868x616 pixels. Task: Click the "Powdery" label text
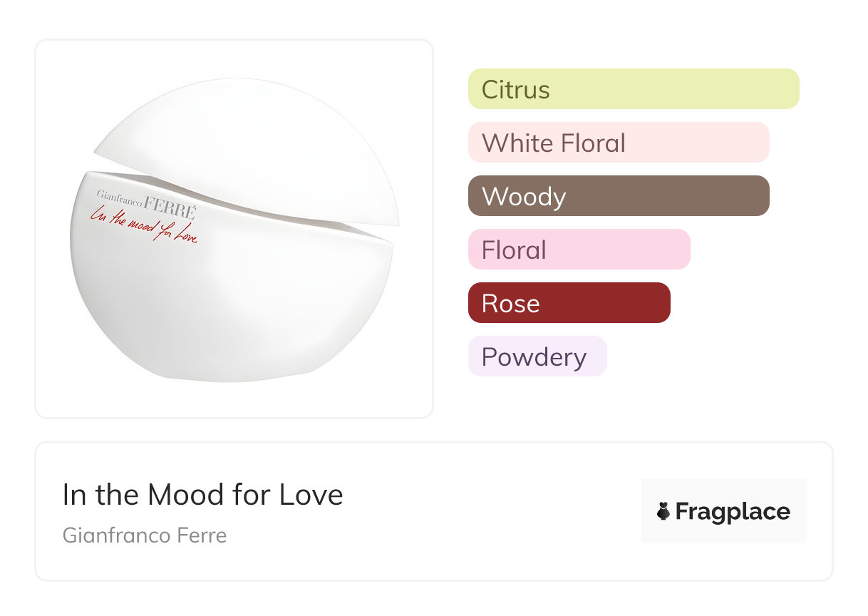534,357
